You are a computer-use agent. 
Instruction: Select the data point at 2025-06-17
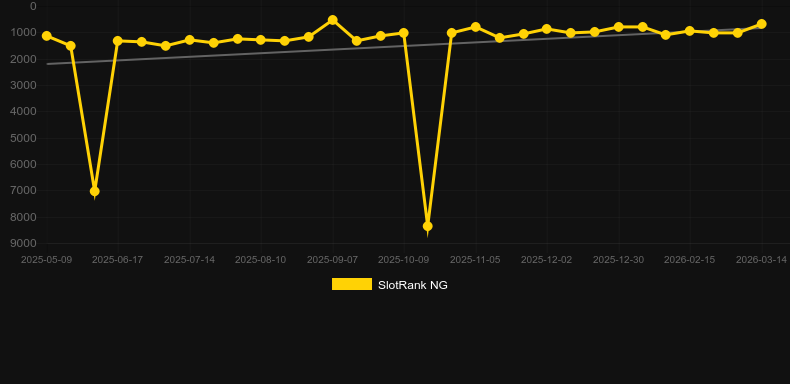point(118,41)
